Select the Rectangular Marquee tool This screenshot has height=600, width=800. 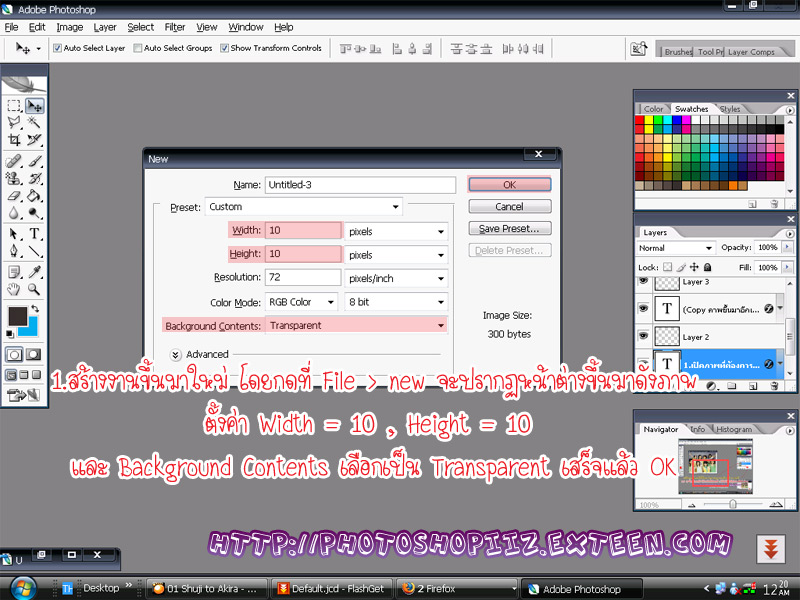tap(14, 106)
